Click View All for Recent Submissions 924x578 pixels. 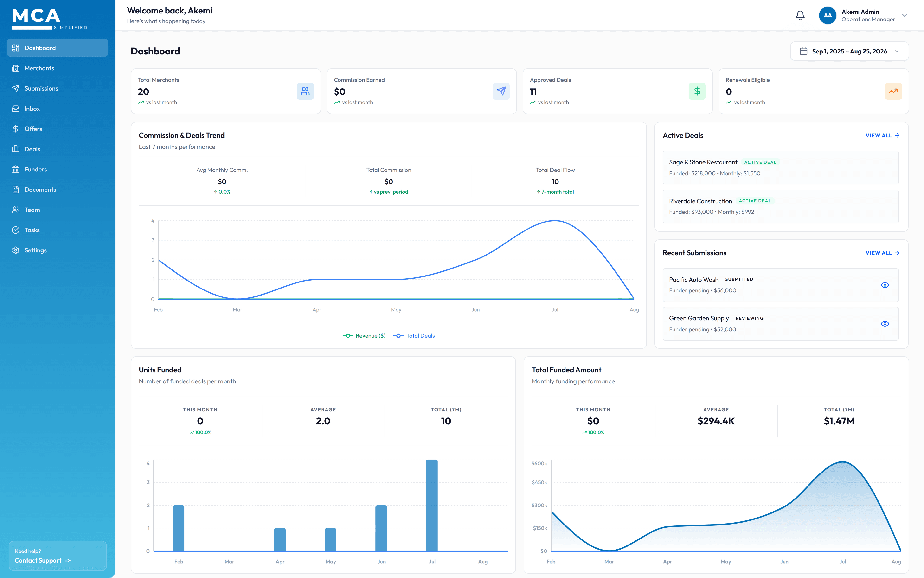(x=882, y=253)
